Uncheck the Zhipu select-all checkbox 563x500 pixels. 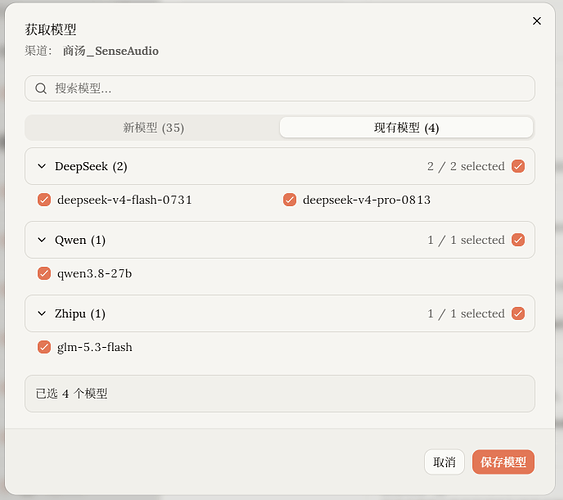tap(518, 313)
